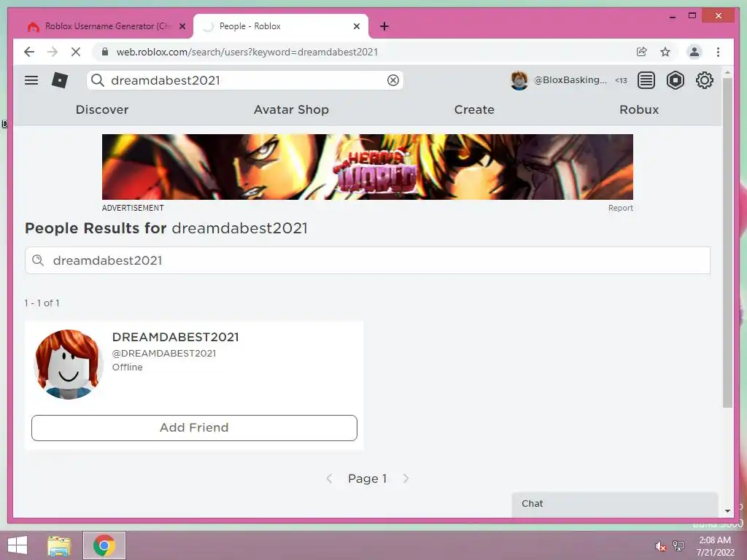Open the settings gear icon
Screen dimensions: 747x560
pos(704,80)
